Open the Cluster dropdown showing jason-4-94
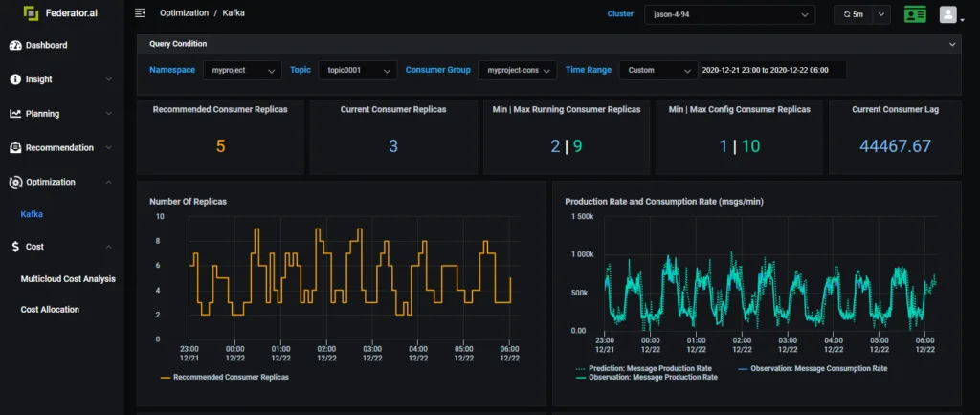 click(x=729, y=14)
